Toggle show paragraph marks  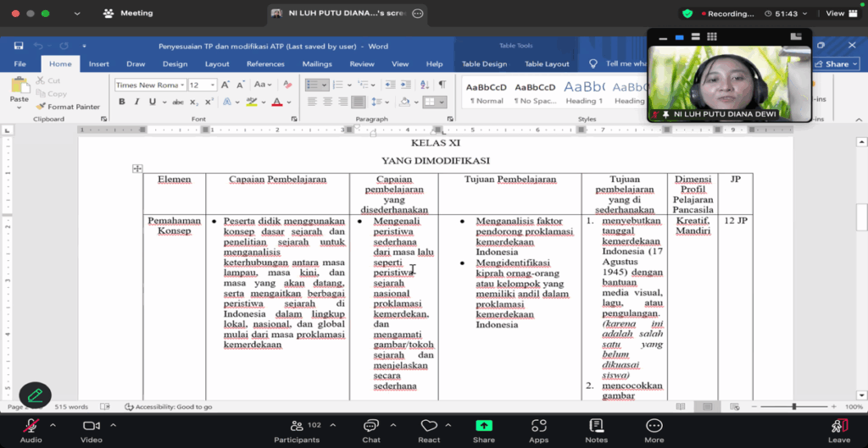pos(442,86)
